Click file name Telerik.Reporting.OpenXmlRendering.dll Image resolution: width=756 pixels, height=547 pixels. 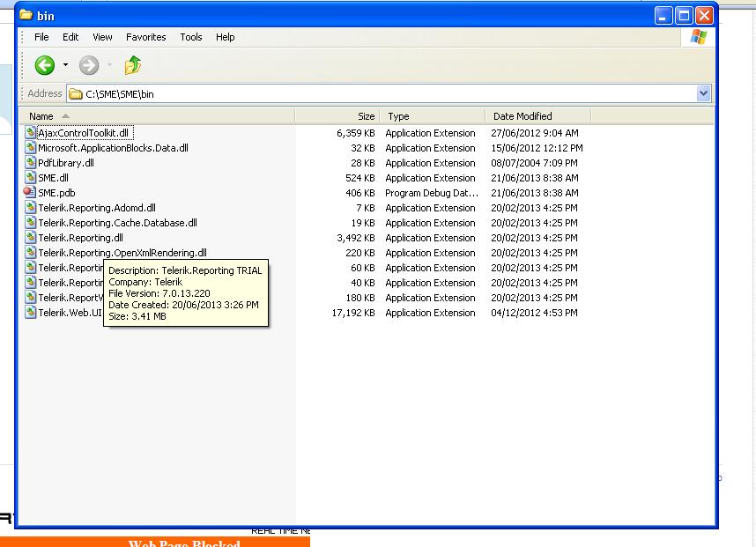point(122,253)
